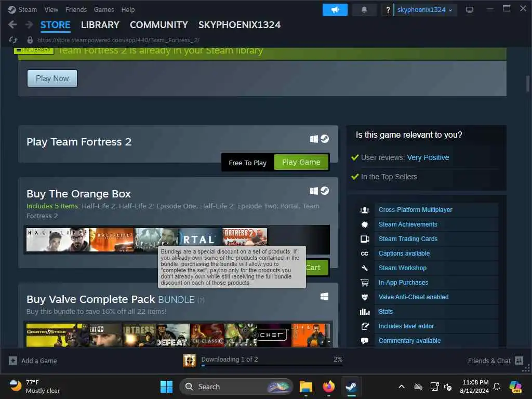
Task: Click the In-App Purchases cart icon
Action: [x=365, y=282]
